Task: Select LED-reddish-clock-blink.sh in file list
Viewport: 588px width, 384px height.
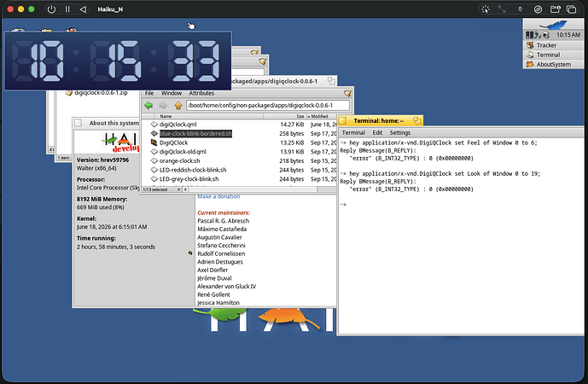Action: tap(193, 170)
